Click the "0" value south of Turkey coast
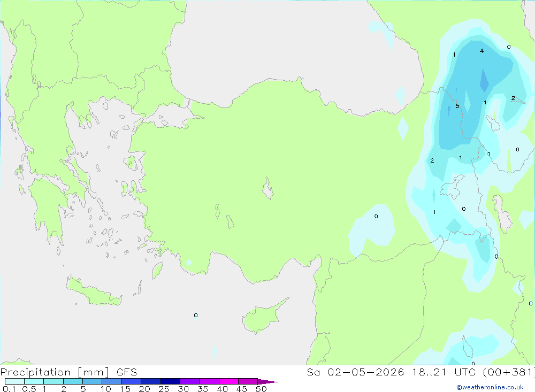 (x=195, y=315)
